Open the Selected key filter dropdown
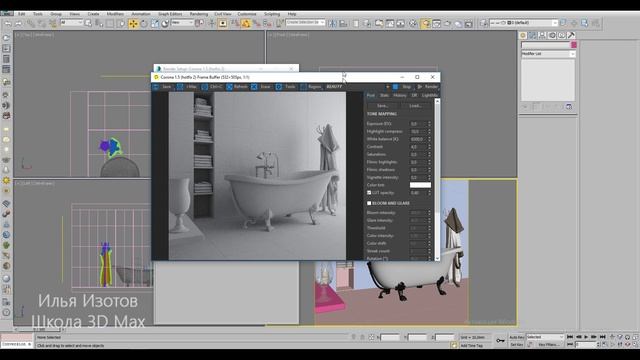The image size is (640, 360). coord(544,337)
